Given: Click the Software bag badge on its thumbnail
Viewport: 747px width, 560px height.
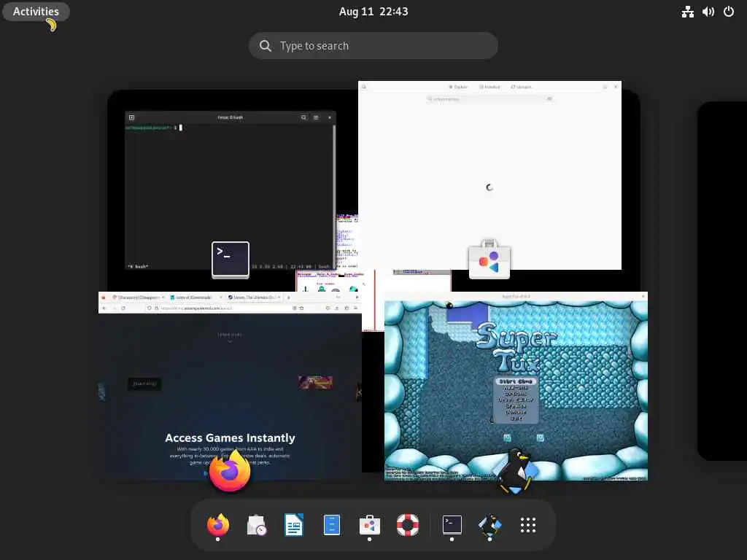Looking at the screenshot, I should pos(489,260).
